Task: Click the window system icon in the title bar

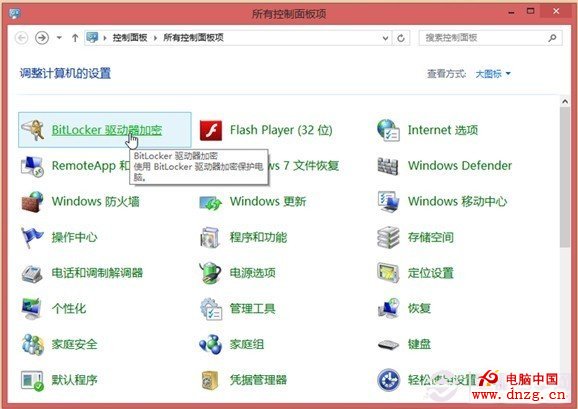Action: point(14,13)
